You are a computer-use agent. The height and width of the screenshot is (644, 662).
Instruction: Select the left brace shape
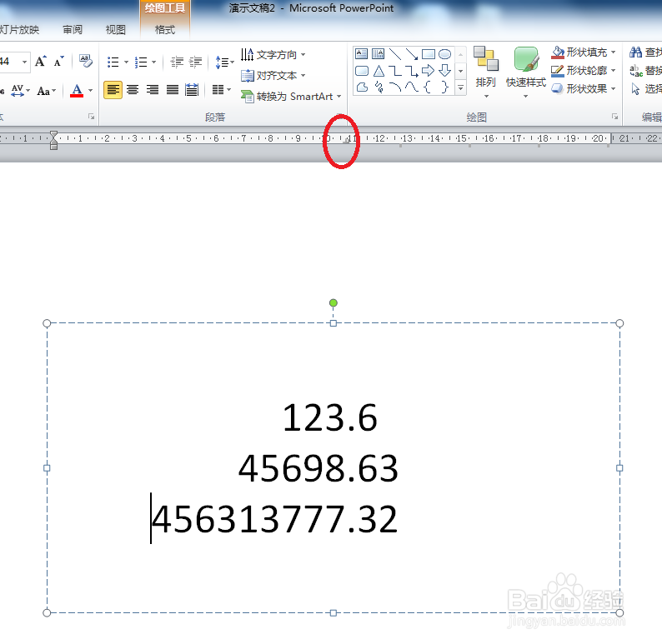point(428,87)
